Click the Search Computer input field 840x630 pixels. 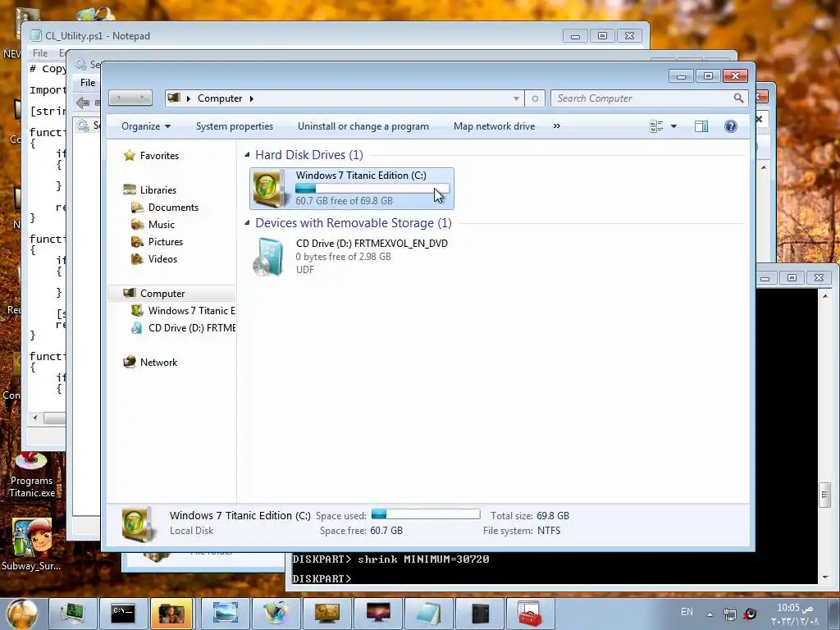(642, 98)
